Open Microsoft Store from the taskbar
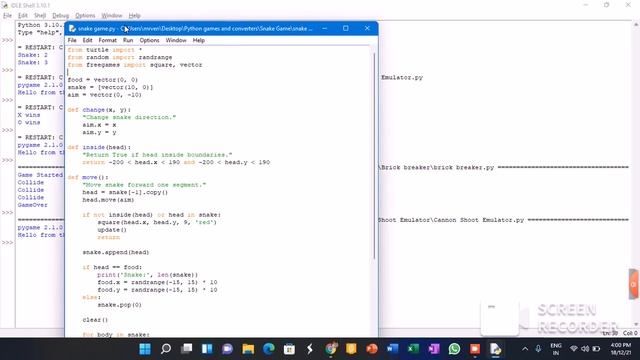Viewport: 640px width, 360px height. 289,349
